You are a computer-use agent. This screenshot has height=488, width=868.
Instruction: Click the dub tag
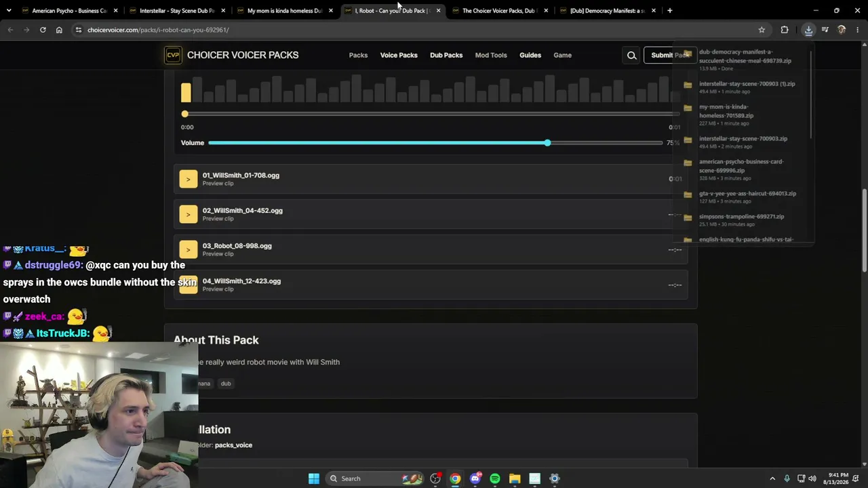click(x=226, y=384)
